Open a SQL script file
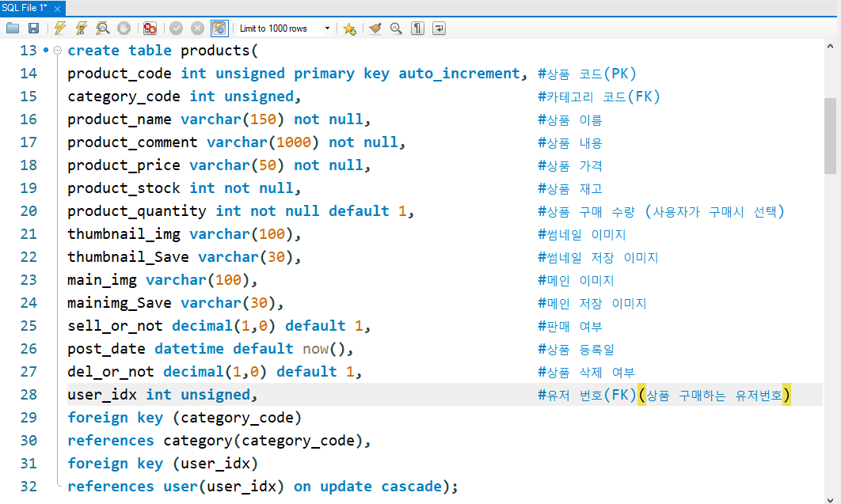 pyautogui.click(x=13, y=28)
